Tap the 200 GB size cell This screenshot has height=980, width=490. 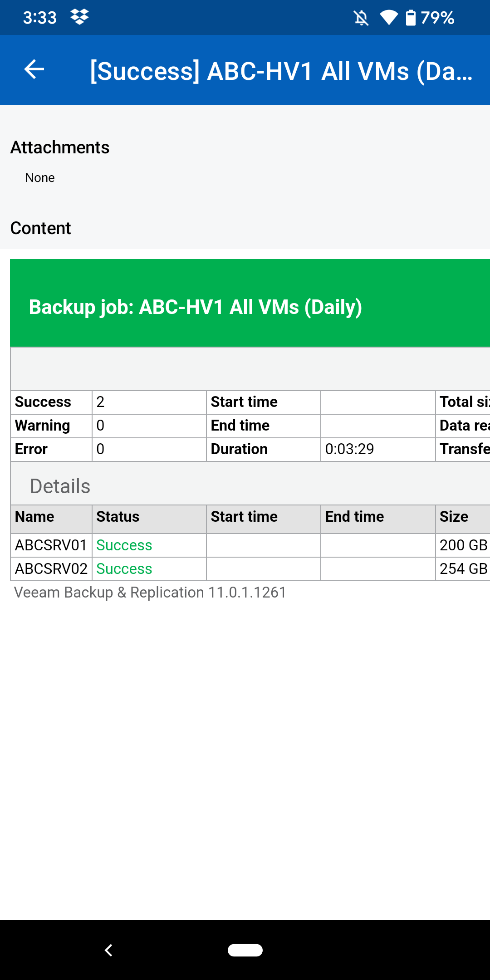(x=463, y=545)
